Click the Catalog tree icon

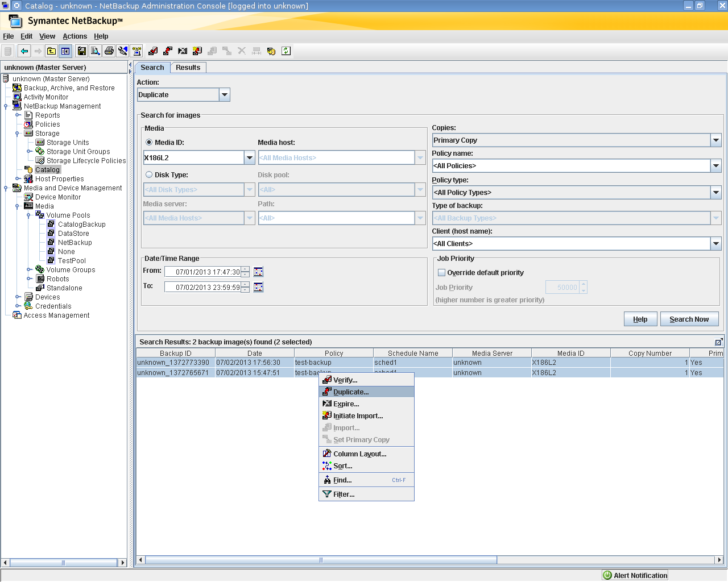28,170
